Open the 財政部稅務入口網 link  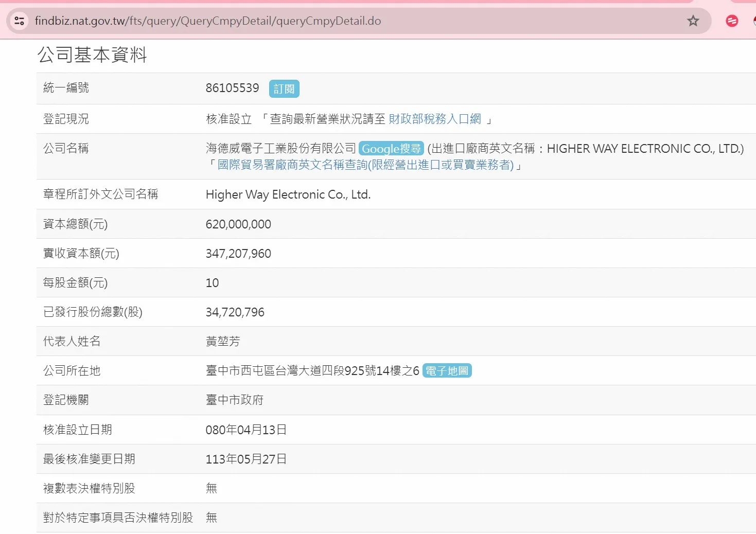point(434,119)
